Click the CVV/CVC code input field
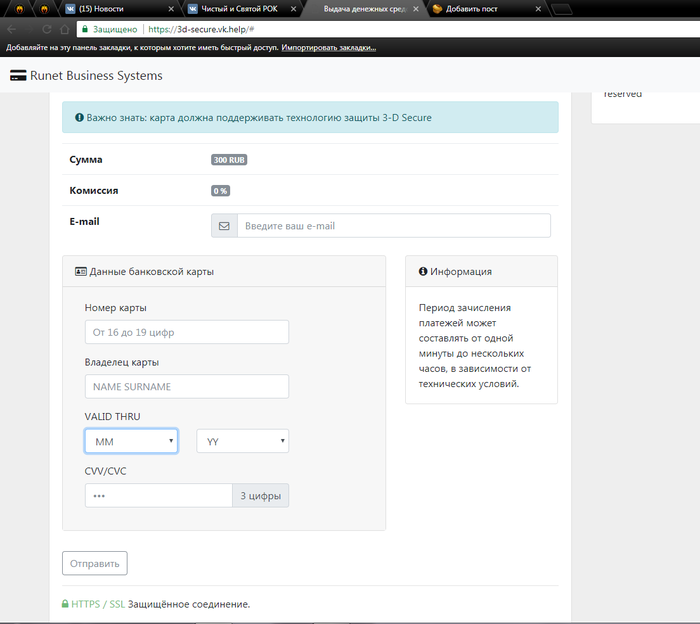The width and height of the screenshot is (700, 624). tap(159, 495)
